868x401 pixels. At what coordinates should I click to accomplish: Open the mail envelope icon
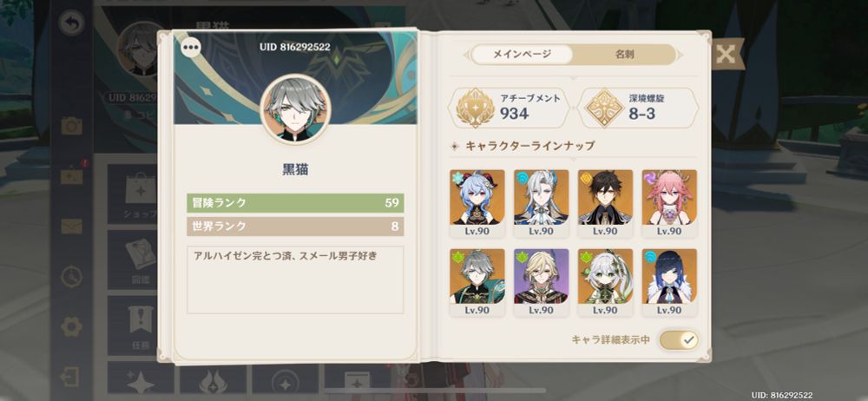(x=72, y=226)
